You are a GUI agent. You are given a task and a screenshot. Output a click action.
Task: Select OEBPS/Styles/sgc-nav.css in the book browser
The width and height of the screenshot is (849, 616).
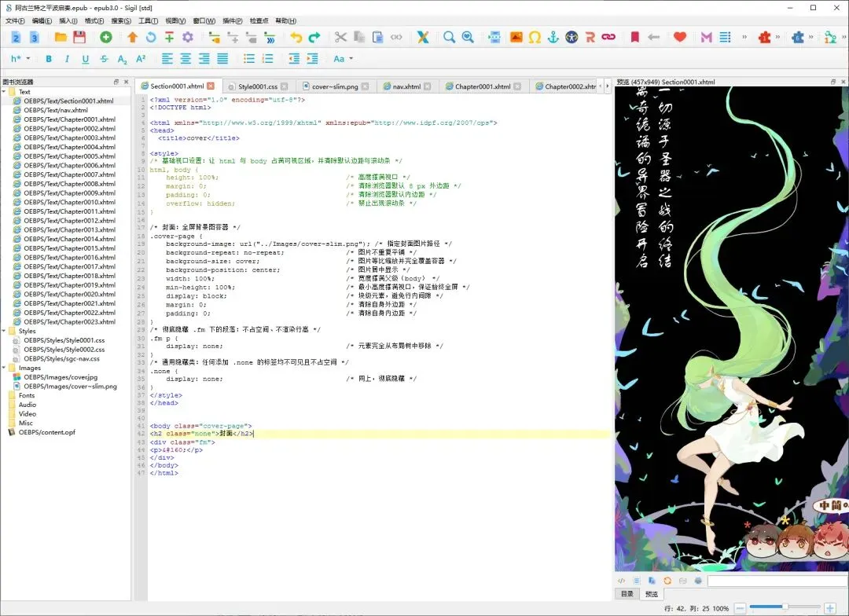click(x=61, y=358)
